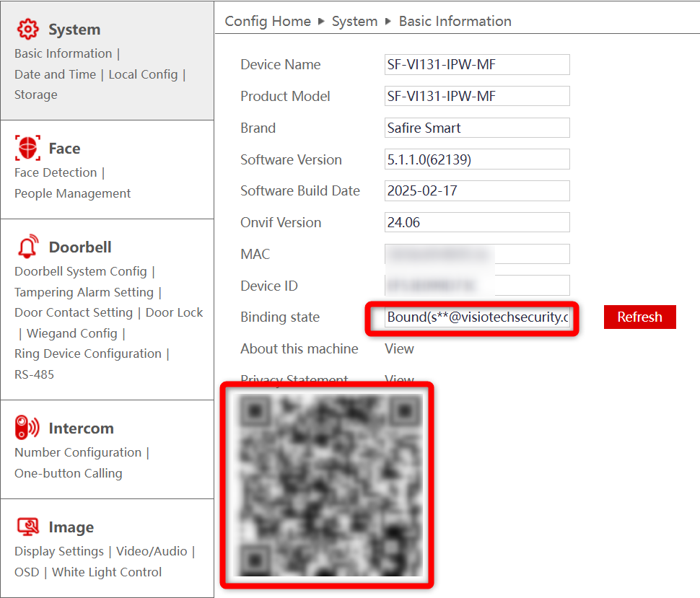Open Date and Time settings
The height and width of the screenshot is (598, 700).
pos(56,74)
